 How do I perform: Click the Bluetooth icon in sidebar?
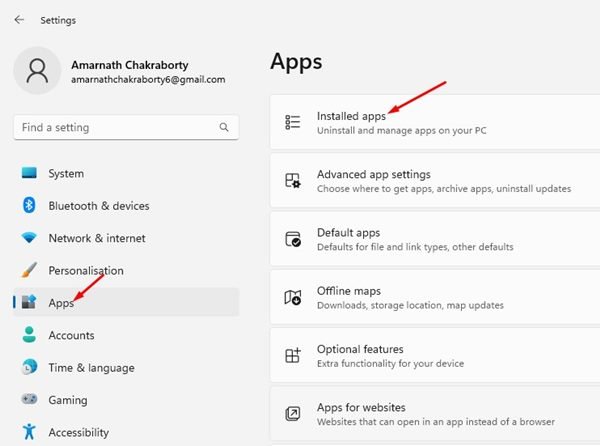click(x=29, y=205)
